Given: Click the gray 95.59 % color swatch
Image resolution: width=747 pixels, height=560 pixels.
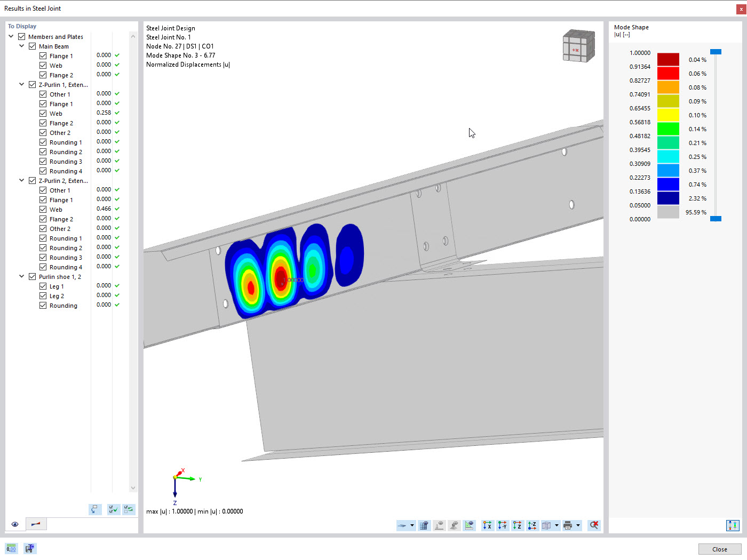Looking at the screenshot, I should [x=668, y=212].
